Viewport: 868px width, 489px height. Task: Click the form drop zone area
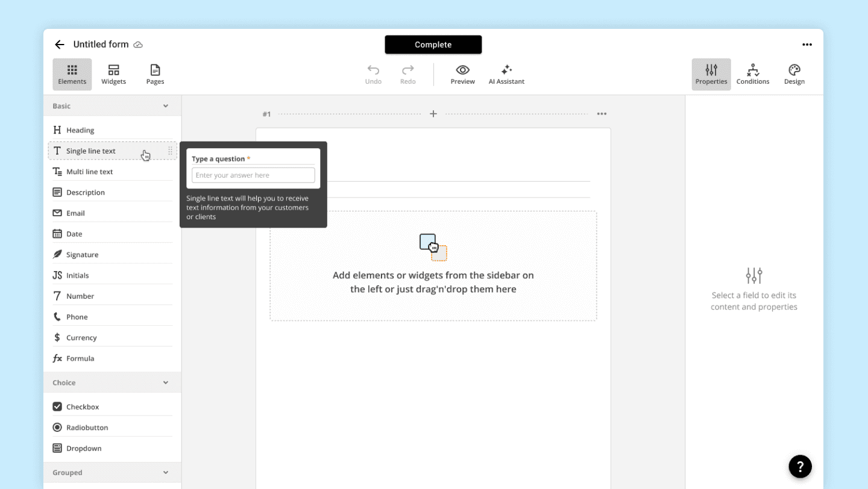pos(433,266)
